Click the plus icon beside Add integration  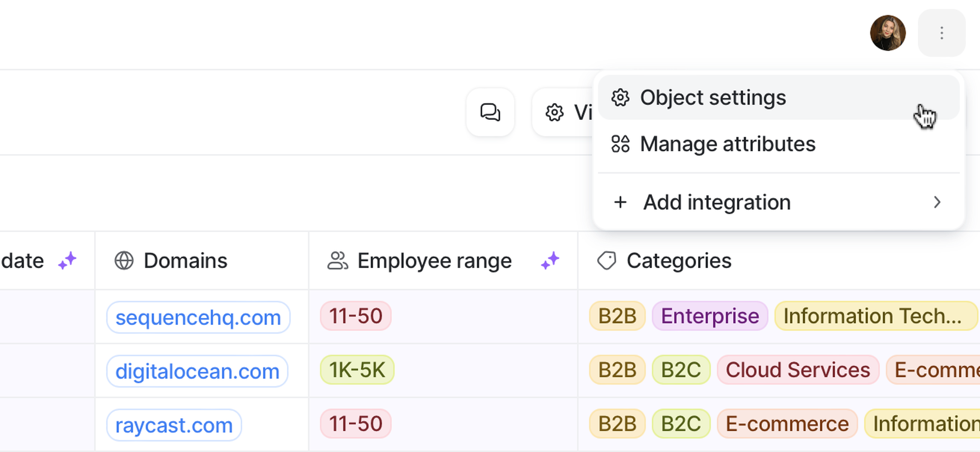tap(620, 202)
